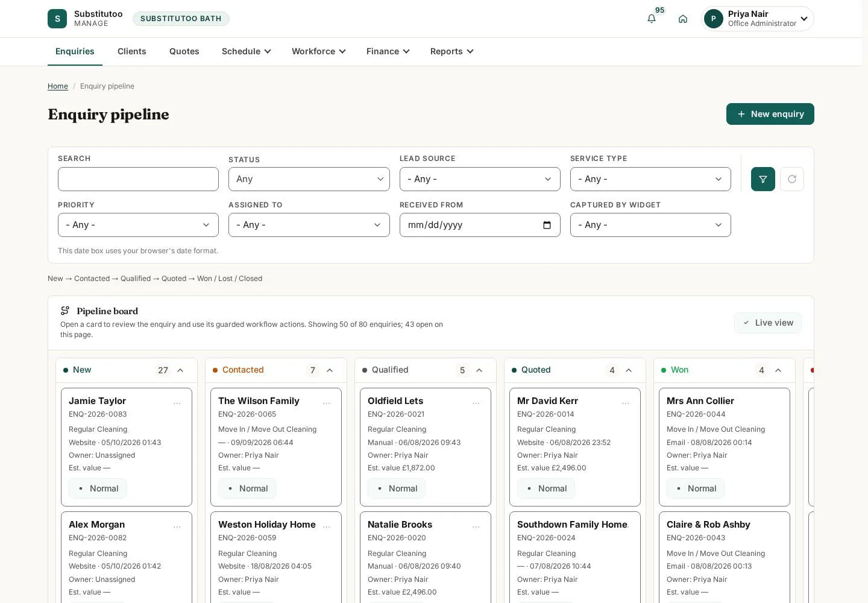Screen dimensions: 868x603
Task: Click the Received From date field
Action: (x=480, y=225)
